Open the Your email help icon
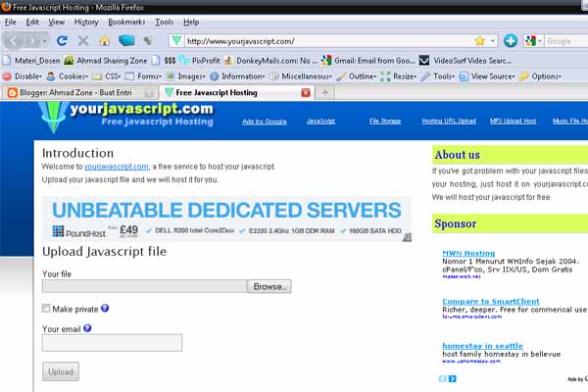This screenshot has width=588, height=392. pyautogui.click(x=87, y=328)
